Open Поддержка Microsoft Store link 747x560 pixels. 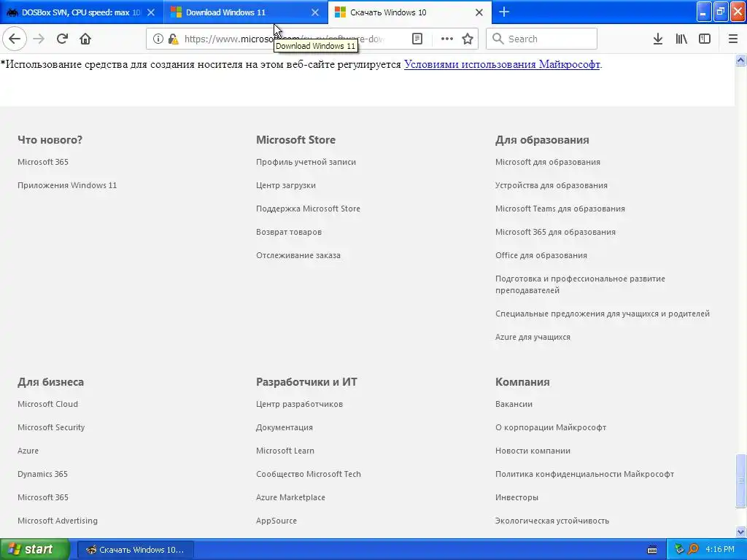click(309, 209)
